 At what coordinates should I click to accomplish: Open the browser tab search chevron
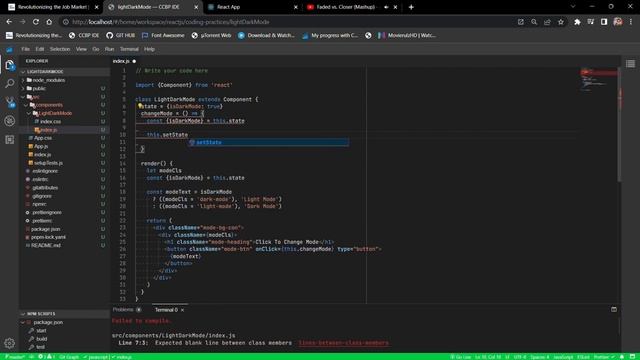click(x=573, y=7)
